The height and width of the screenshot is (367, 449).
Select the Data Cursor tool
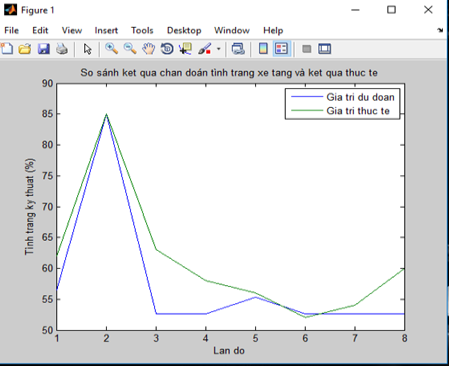point(185,49)
